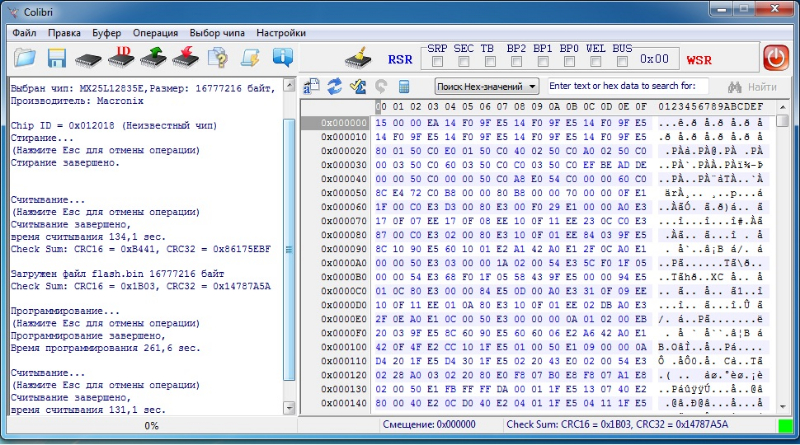Image resolution: width=800 pixels, height=445 pixels.
Task: Open a file with the folder icon
Action: [25, 58]
